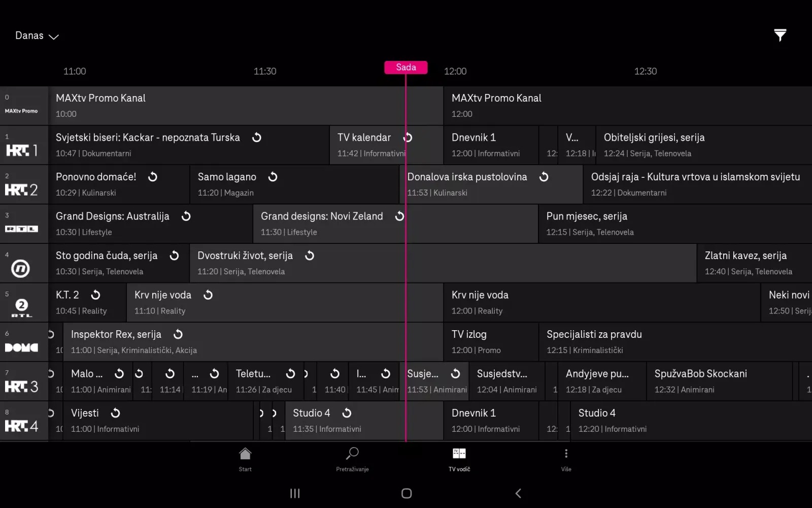Click replay icon for Dvostruki život, serija
Viewport: 812px width, 508px height.
click(x=310, y=256)
